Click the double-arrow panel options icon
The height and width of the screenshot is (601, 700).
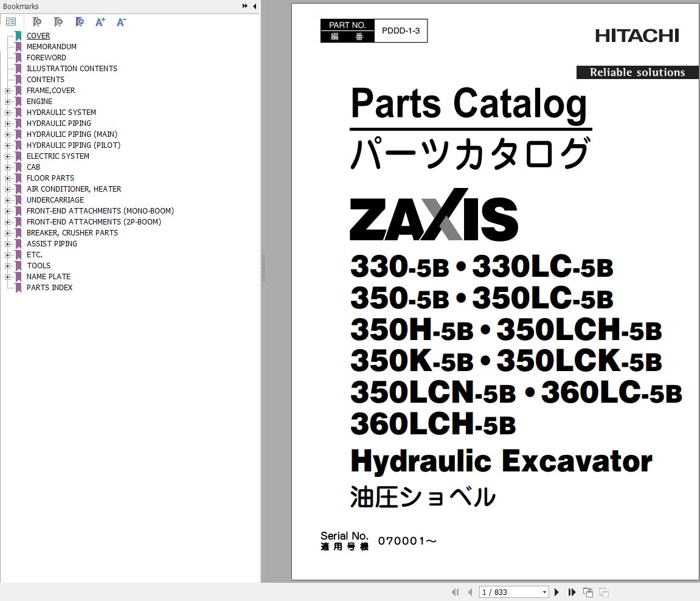245,6
